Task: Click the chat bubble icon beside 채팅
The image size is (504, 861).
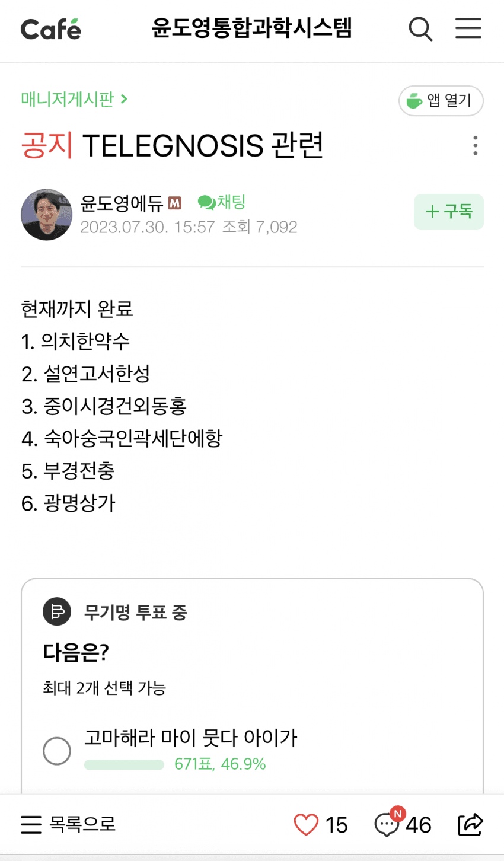Action: 206,203
